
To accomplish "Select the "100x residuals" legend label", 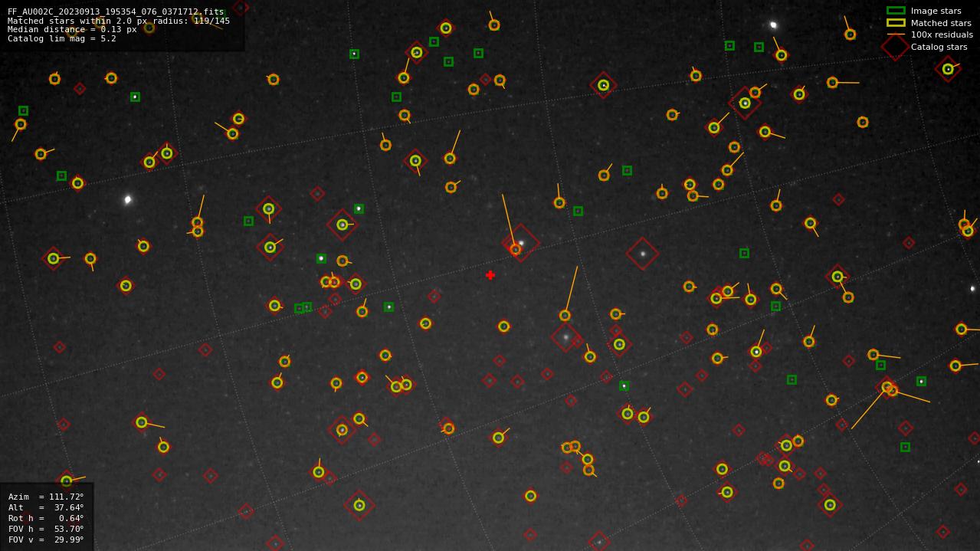I will click(x=942, y=34).
